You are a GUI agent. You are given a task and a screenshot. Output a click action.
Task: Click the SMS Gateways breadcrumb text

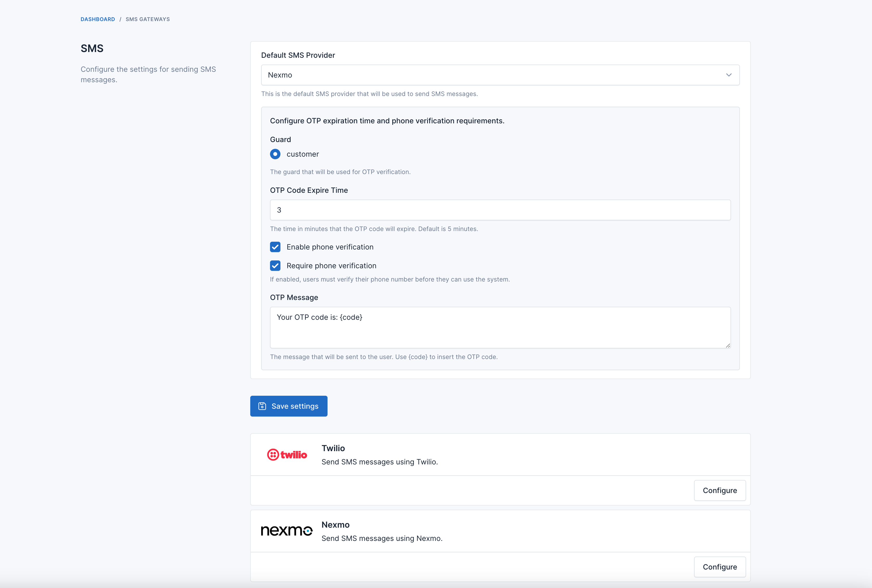pyautogui.click(x=148, y=19)
